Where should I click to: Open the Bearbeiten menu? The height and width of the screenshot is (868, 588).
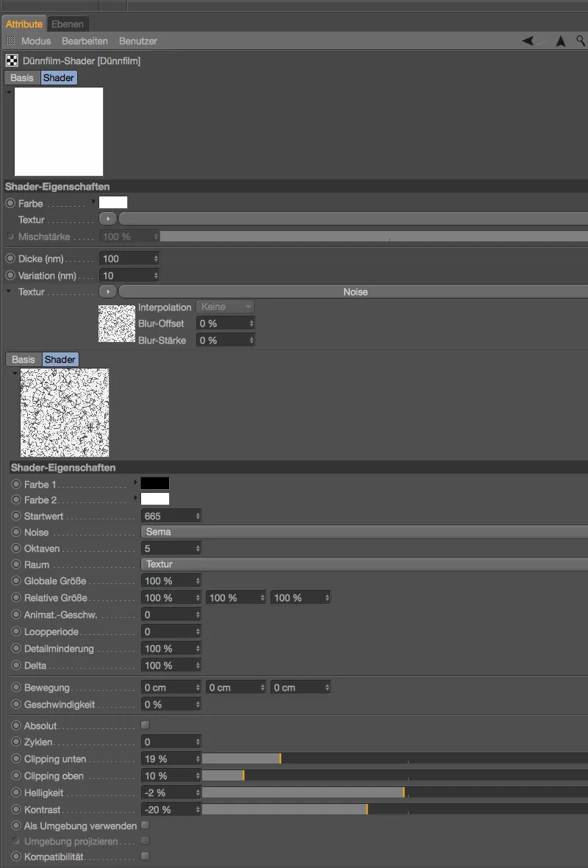pos(85,41)
